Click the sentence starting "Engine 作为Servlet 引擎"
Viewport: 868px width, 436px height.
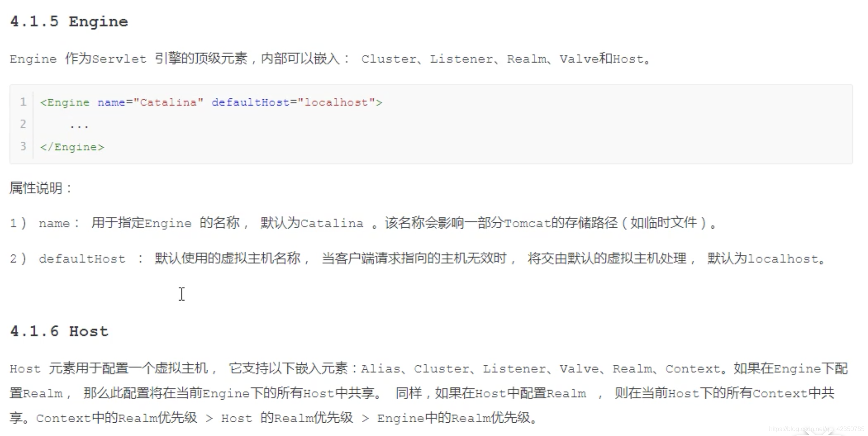[x=330, y=59]
